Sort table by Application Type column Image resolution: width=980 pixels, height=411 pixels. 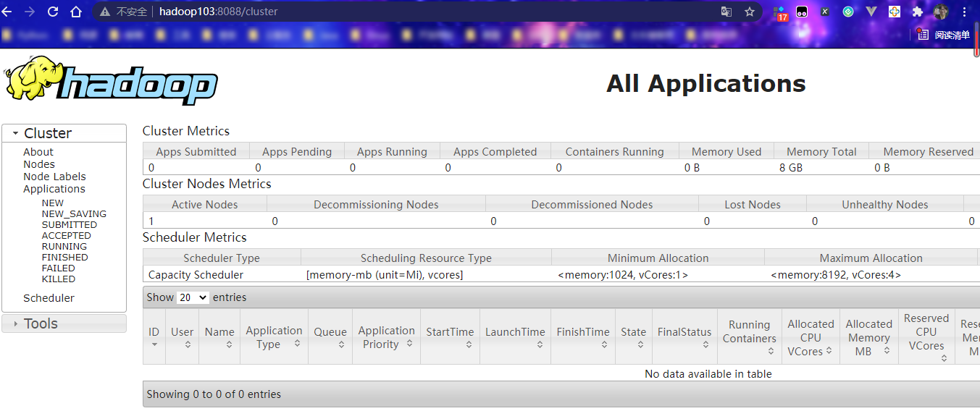coord(274,336)
